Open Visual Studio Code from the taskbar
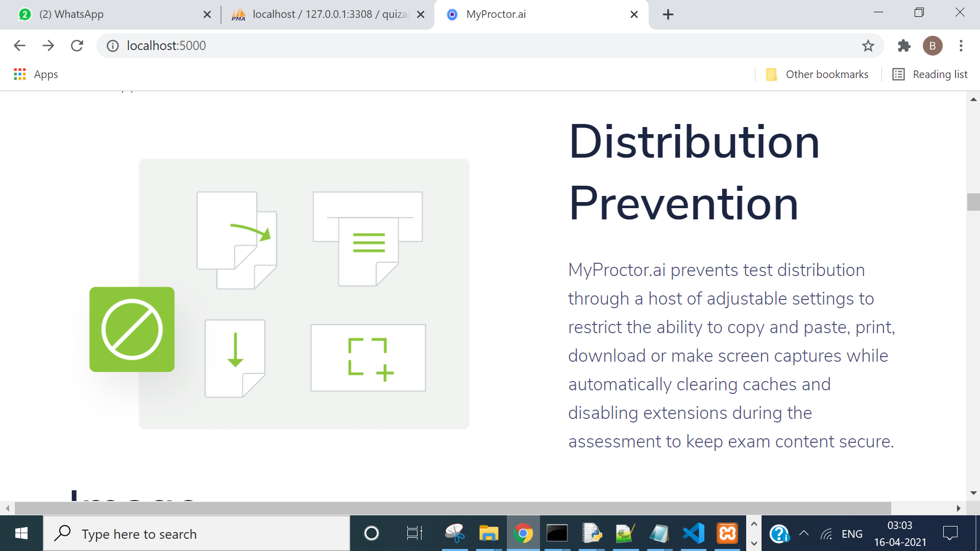This screenshot has height=551, width=980. click(x=693, y=534)
